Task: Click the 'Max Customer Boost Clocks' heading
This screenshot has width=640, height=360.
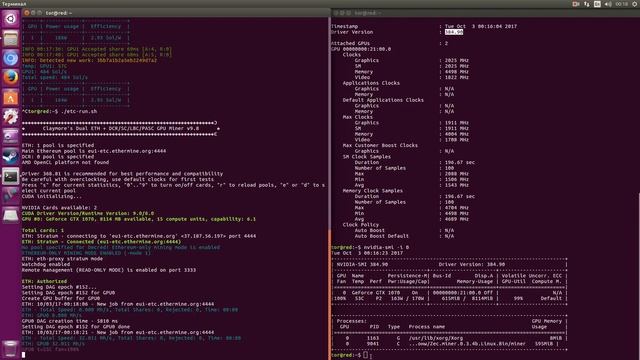Action: click(380, 145)
